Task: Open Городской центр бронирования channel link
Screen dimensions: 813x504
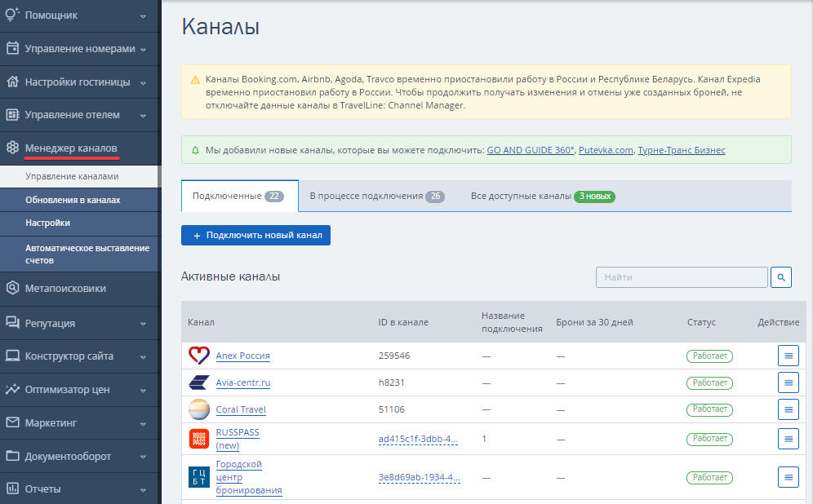Action: click(x=249, y=477)
